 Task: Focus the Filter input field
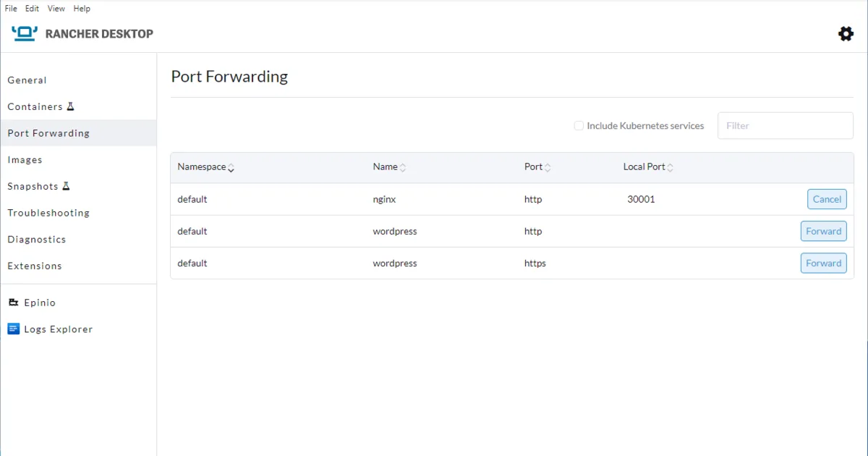(x=785, y=126)
